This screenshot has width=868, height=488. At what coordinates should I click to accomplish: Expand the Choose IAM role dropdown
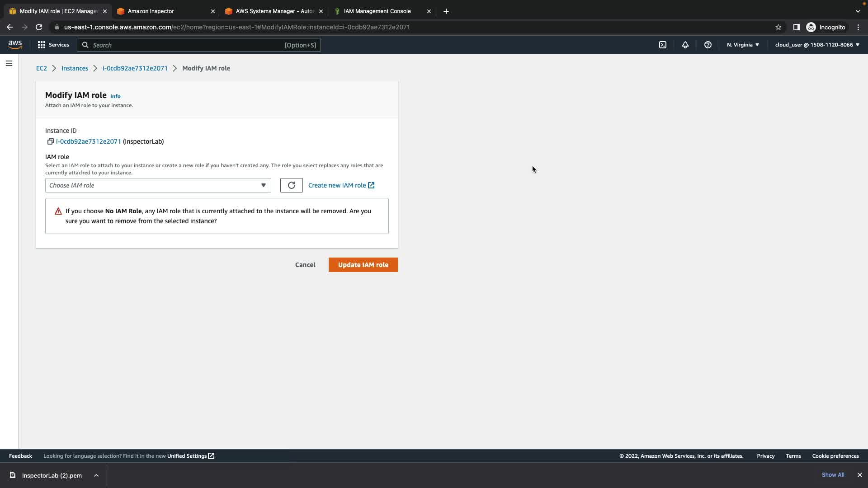click(158, 185)
